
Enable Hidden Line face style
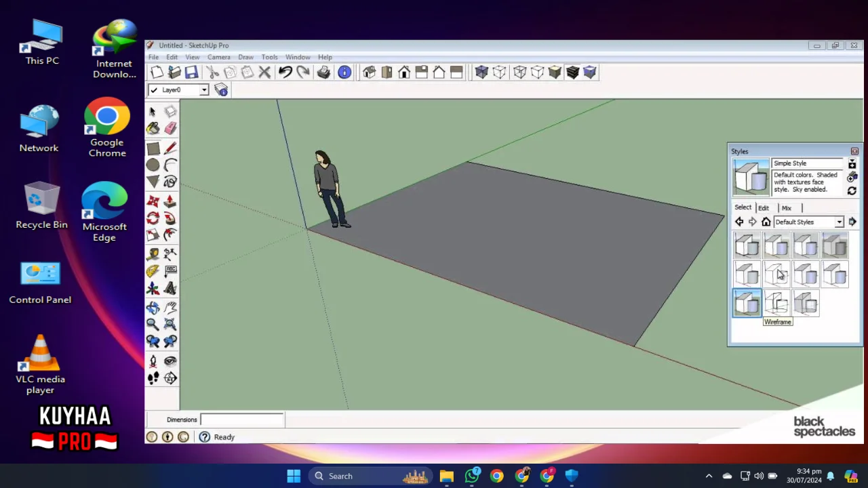(x=537, y=73)
